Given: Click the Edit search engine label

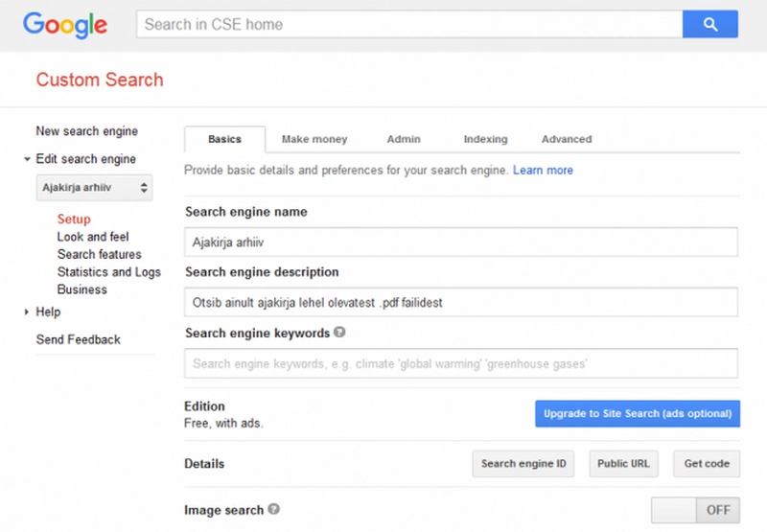Looking at the screenshot, I should pyautogui.click(x=86, y=159).
